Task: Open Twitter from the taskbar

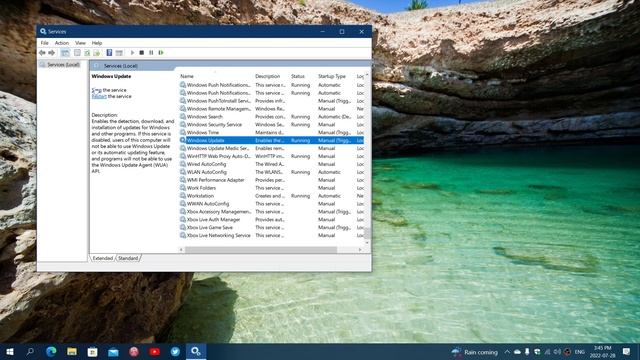Action: coord(175,351)
